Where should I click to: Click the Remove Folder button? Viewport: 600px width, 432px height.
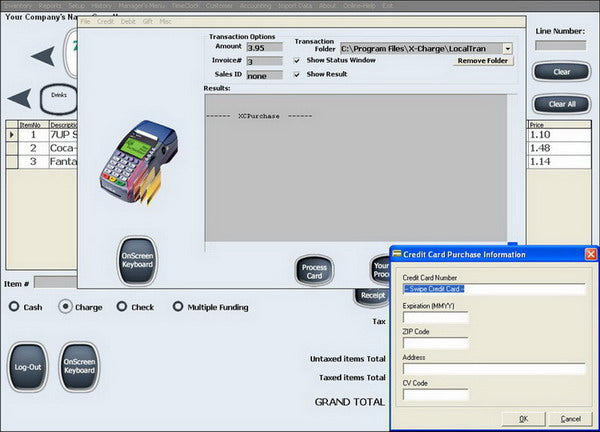point(483,61)
